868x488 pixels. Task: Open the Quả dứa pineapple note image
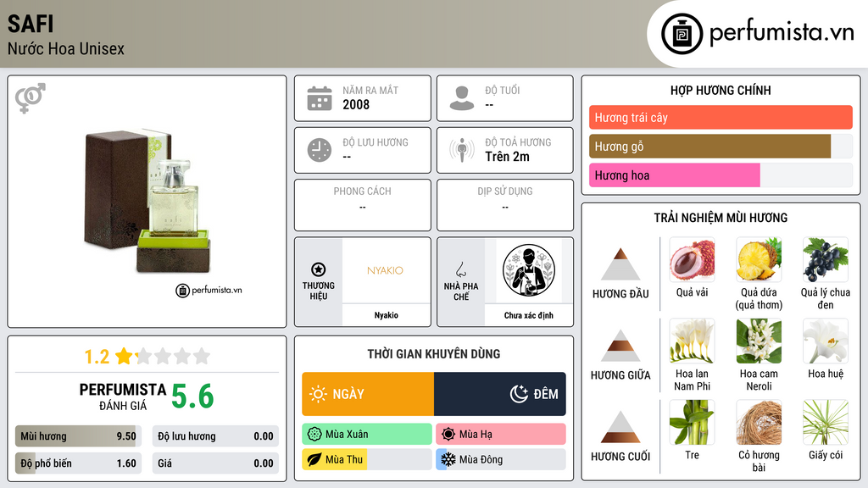click(x=759, y=259)
